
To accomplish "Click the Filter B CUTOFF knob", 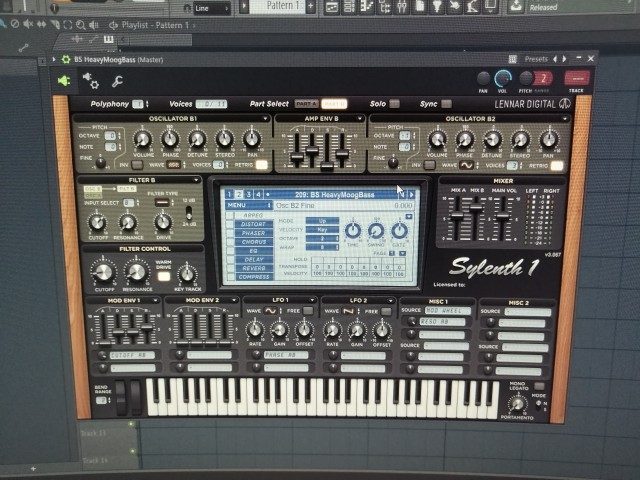I will pyautogui.click(x=98, y=222).
